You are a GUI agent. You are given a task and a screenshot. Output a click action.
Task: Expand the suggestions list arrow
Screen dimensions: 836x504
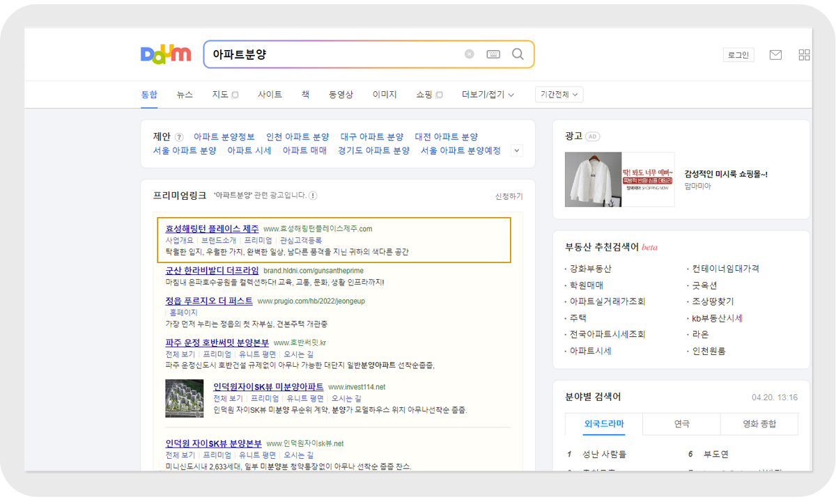(516, 150)
